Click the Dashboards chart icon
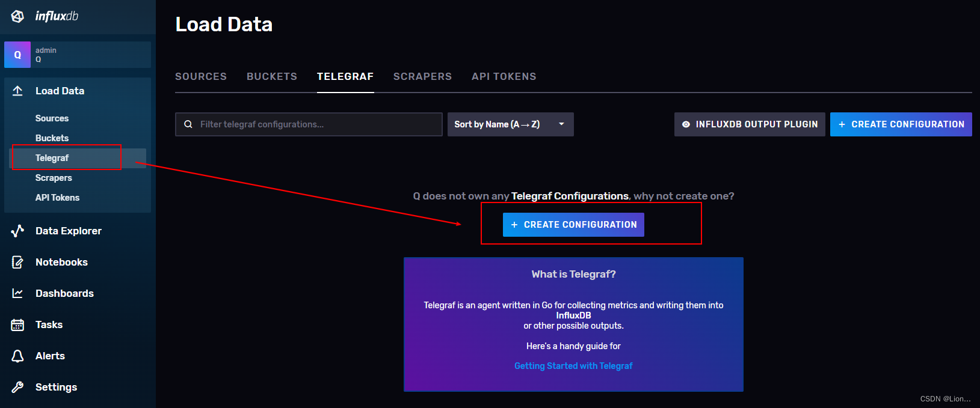Image resolution: width=980 pixels, height=408 pixels. (x=17, y=293)
